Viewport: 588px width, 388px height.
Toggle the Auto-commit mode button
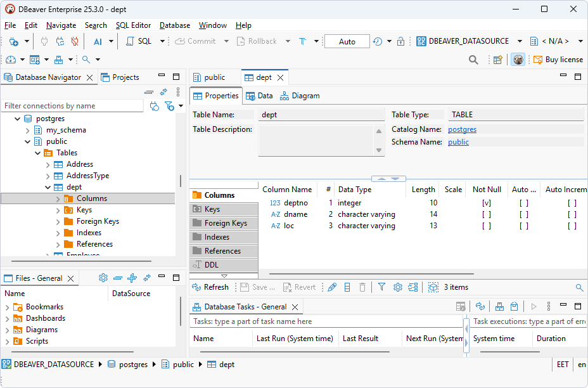[x=346, y=41]
